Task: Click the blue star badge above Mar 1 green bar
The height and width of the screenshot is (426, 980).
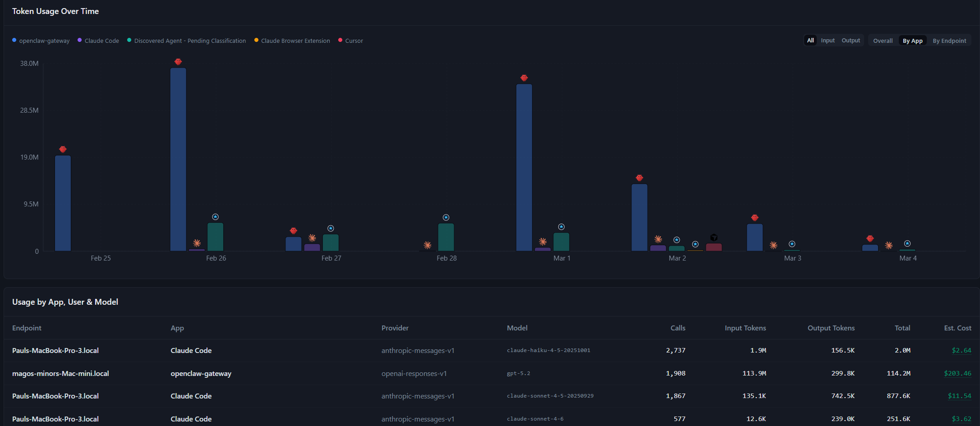Action: [561, 227]
